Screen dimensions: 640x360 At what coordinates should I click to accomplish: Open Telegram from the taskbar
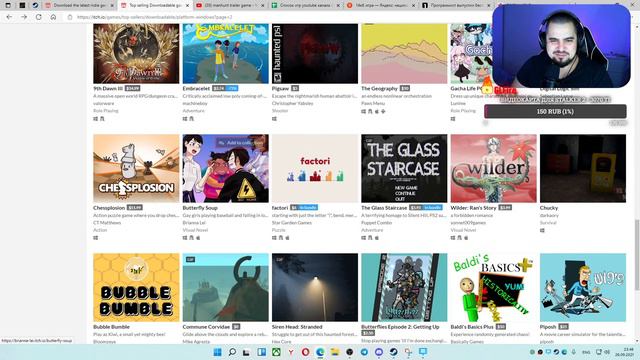click(364, 352)
